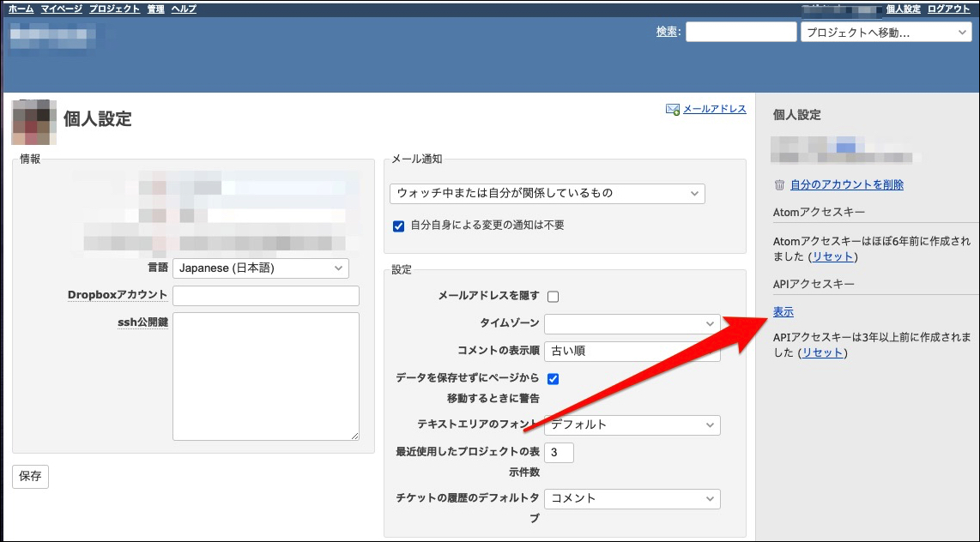Click the trash icon beside 自分のアカウントを削除

click(x=781, y=184)
